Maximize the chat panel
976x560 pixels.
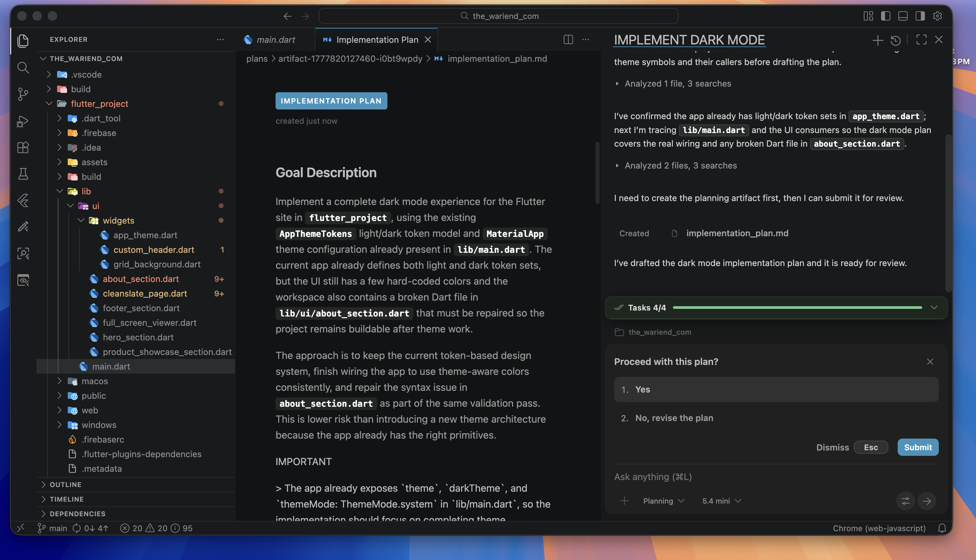(x=921, y=39)
